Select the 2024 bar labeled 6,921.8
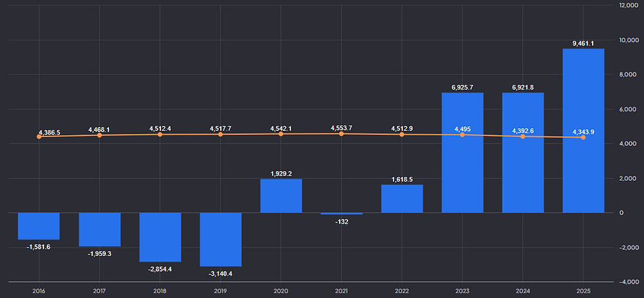The width and height of the screenshot is (644, 298). point(523,153)
